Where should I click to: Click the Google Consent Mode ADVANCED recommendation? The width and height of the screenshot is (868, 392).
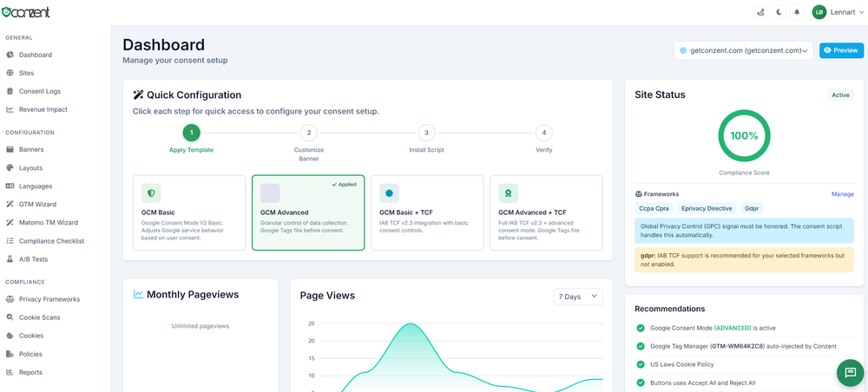pos(713,328)
